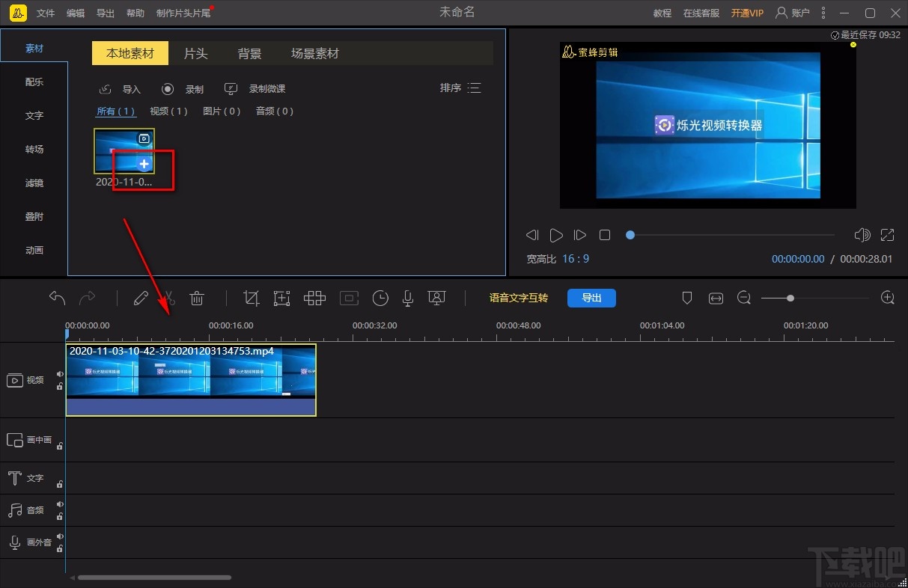Open the clock duration tool

tap(380, 298)
